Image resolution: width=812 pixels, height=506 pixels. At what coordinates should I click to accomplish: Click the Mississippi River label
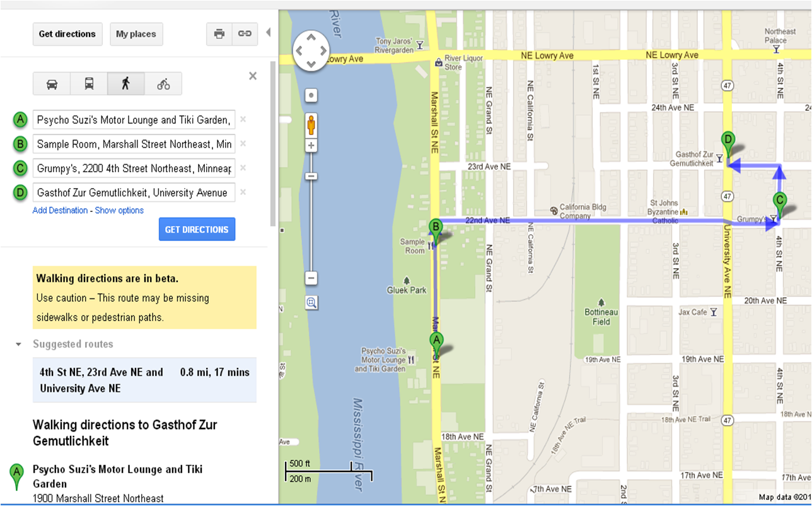[357, 444]
